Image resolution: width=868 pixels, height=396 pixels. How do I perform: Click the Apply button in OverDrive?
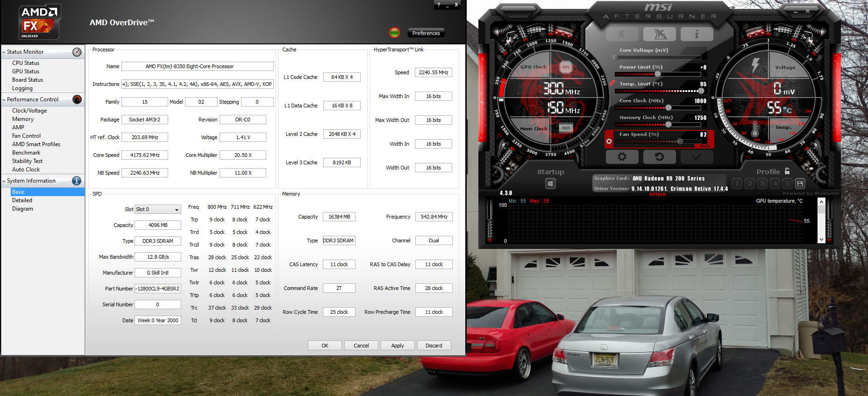398,346
